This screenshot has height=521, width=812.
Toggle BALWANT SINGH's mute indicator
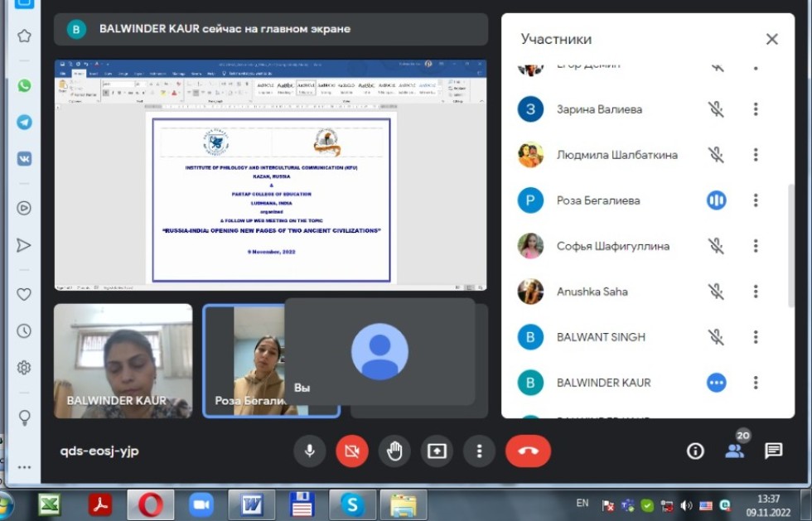pyautogui.click(x=717, y=336)
